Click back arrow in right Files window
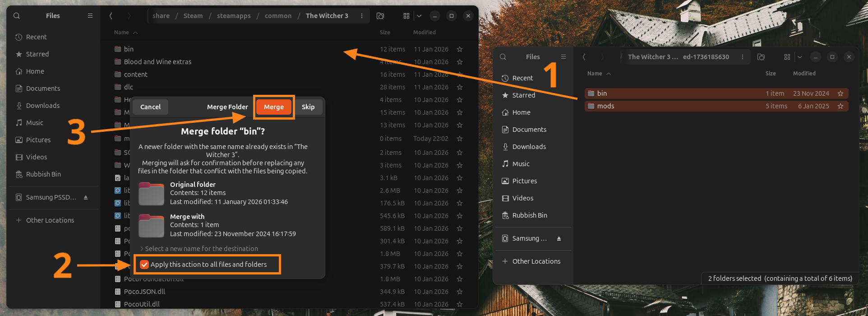This screenshot has height=316, width=868. (584, 57)
